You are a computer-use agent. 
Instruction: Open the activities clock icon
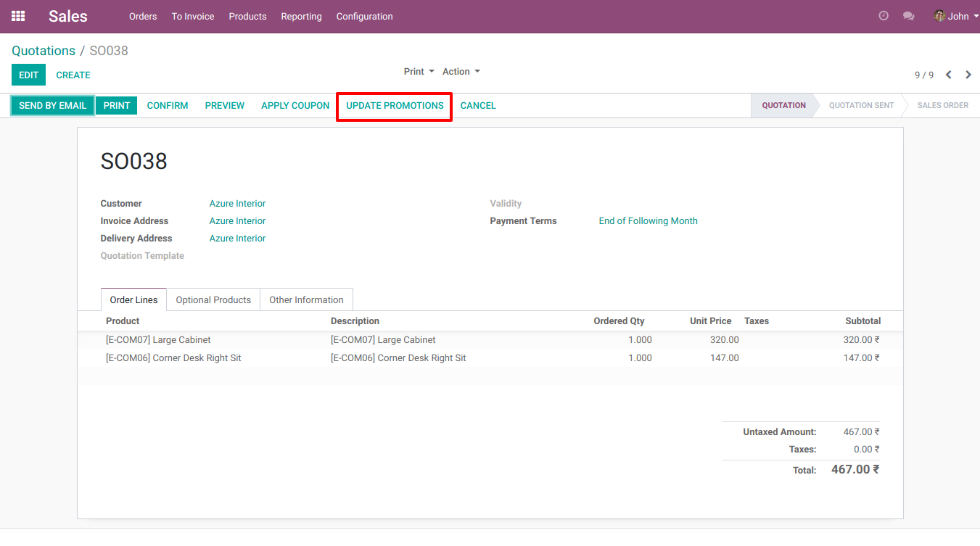click(x=883, y=16)
